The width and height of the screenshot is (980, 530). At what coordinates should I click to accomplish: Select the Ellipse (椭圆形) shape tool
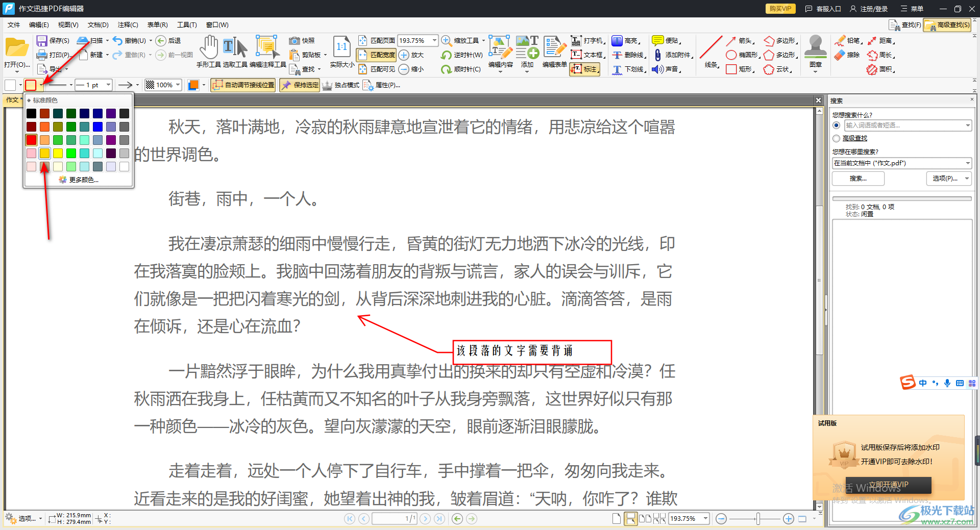tap(743, 55)
